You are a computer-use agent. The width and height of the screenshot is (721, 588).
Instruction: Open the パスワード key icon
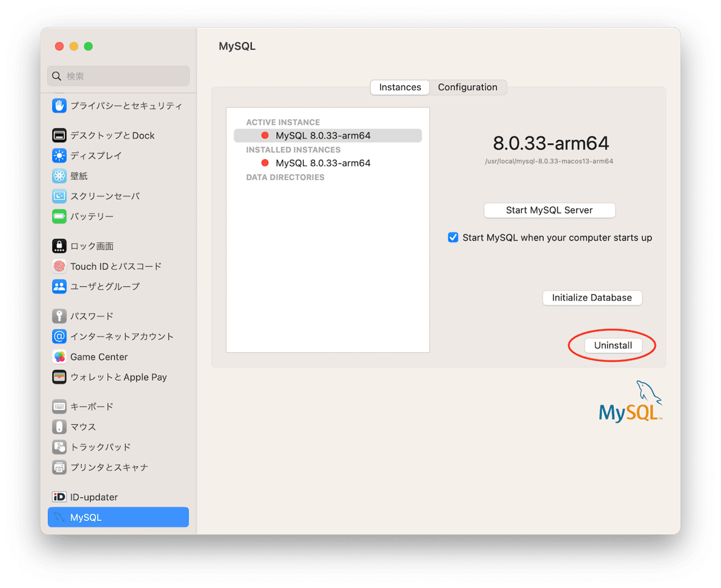coord(59,316)
